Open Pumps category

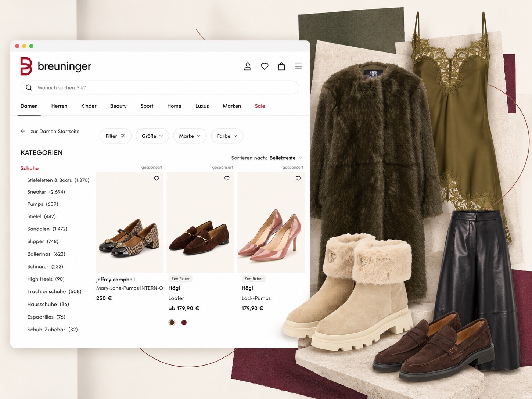(43, 204)
